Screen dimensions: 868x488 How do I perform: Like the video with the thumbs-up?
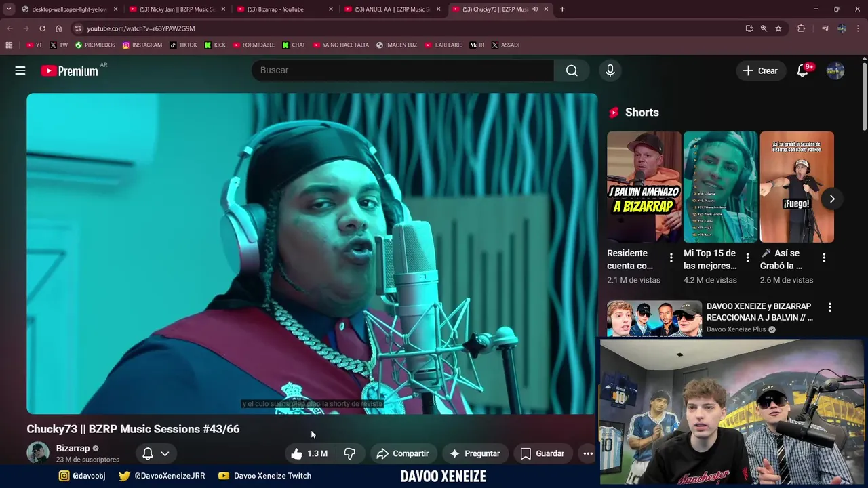click(309, 453)
